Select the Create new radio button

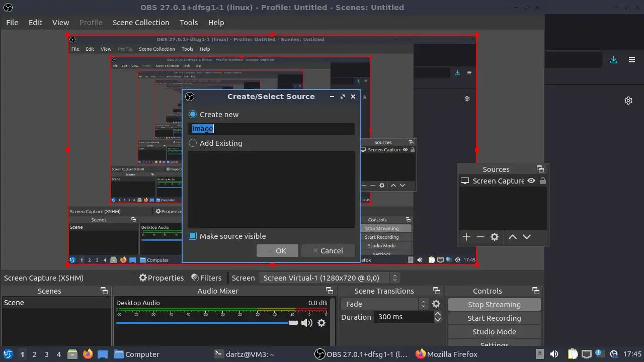point(193,114)
